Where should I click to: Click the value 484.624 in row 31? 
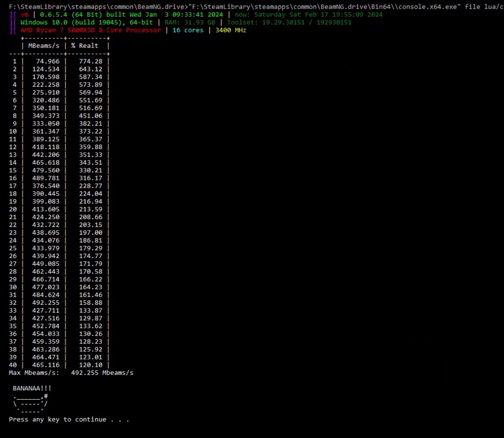click(x=46, y=295)
